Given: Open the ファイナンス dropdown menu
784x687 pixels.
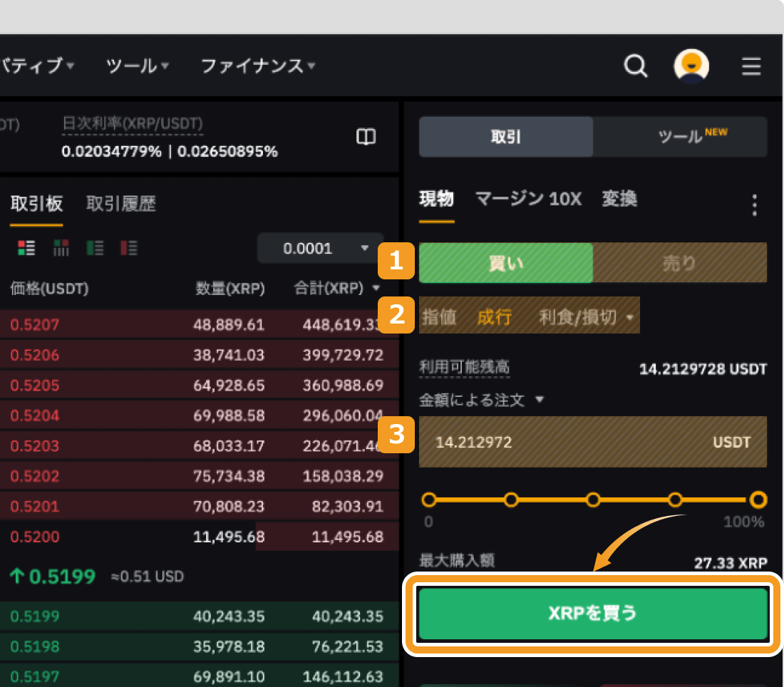Looking at the screenshot, I should (257, 66).
